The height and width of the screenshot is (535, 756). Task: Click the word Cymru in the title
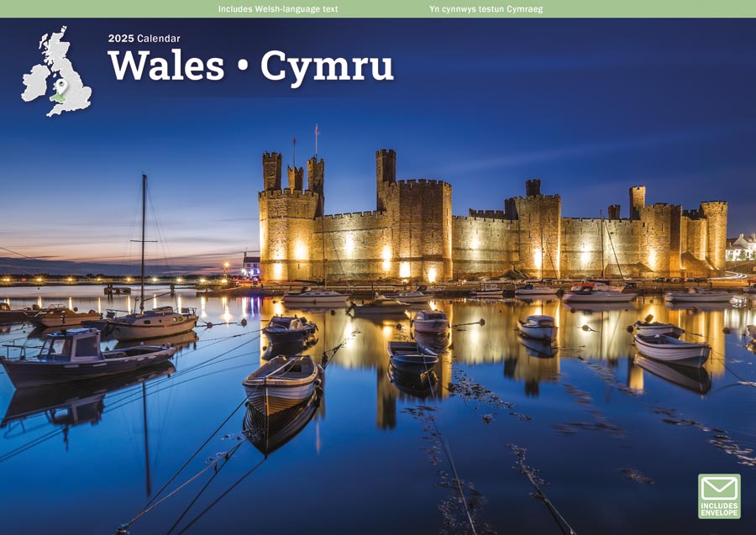tap(326, 67)
